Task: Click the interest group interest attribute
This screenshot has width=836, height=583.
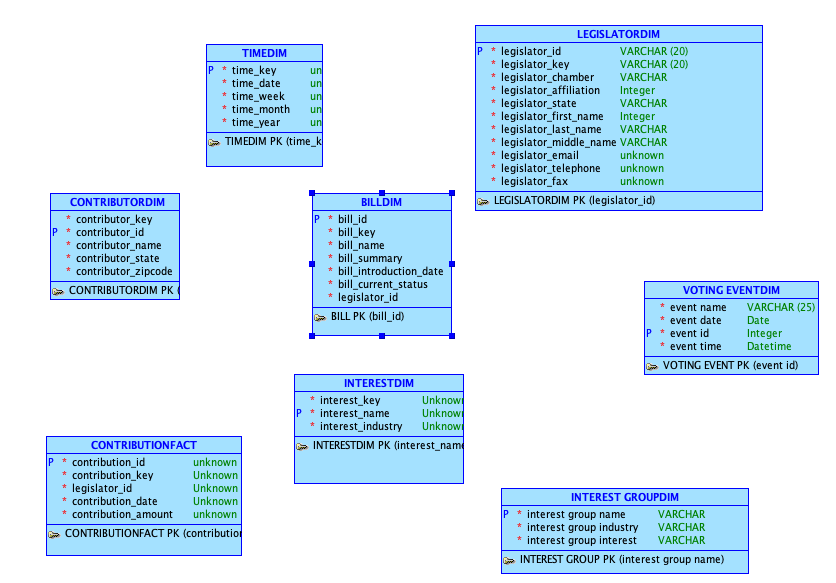Action: coord(582,540)
